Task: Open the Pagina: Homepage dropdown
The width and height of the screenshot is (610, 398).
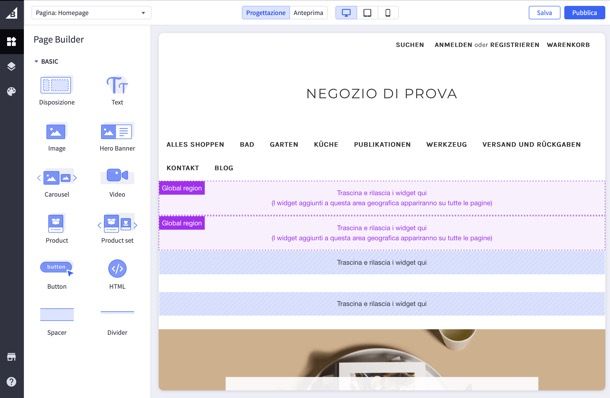Action: (91, 13)
